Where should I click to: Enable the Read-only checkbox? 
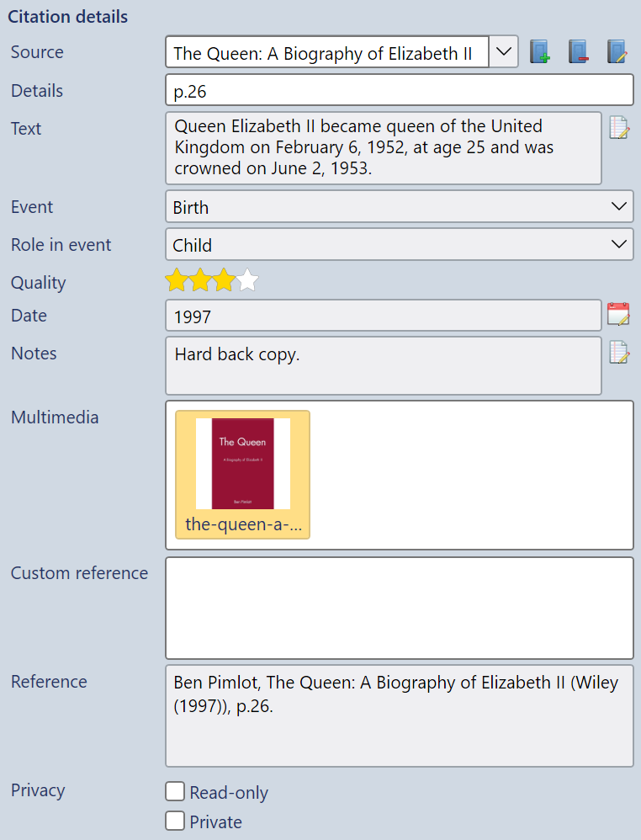click(175, 792)
